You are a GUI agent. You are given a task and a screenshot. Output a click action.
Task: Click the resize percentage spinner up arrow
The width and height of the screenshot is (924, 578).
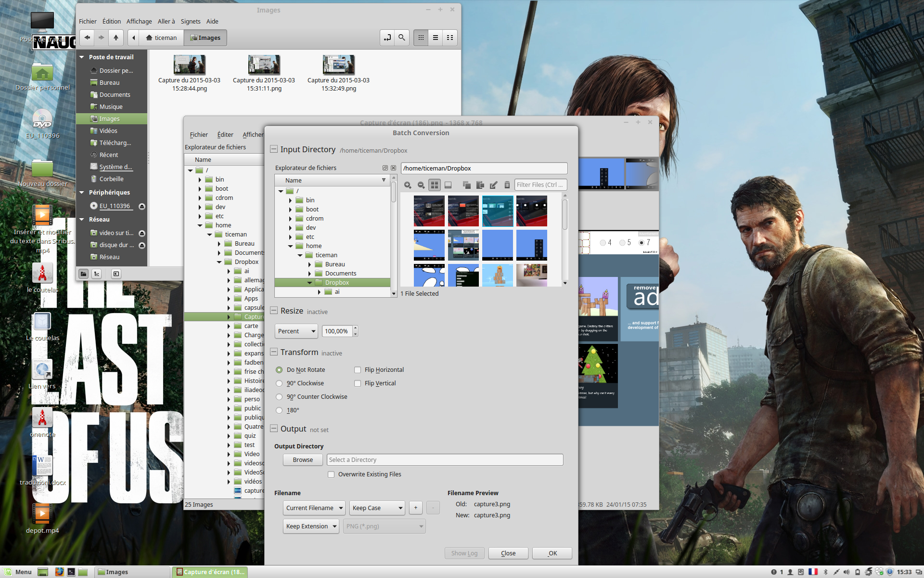[356, 328]
